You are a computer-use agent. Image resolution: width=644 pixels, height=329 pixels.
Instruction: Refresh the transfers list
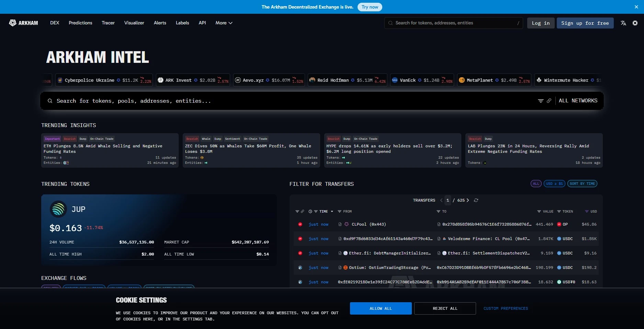[476, 200]
